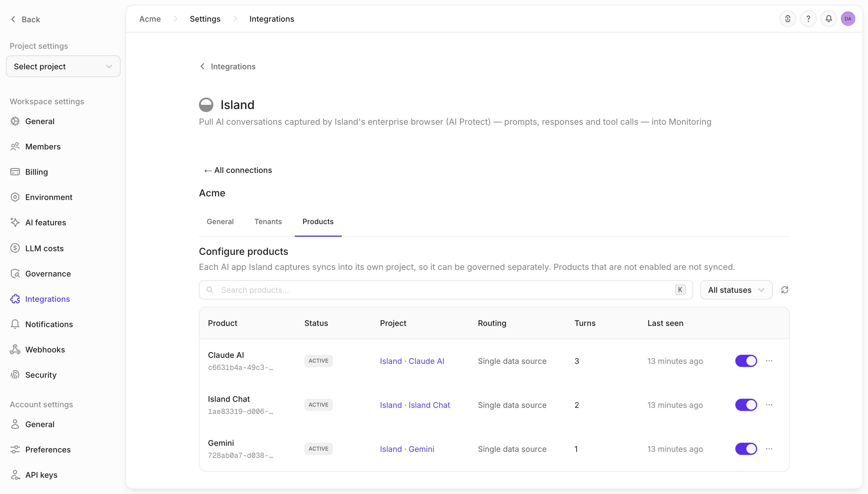Select the Products tab

(318, 222)
